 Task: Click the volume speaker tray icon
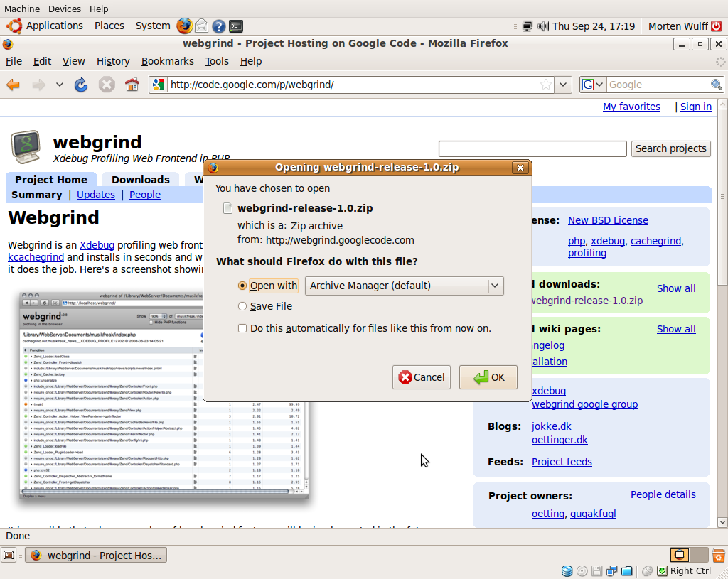tap(542, 26)
